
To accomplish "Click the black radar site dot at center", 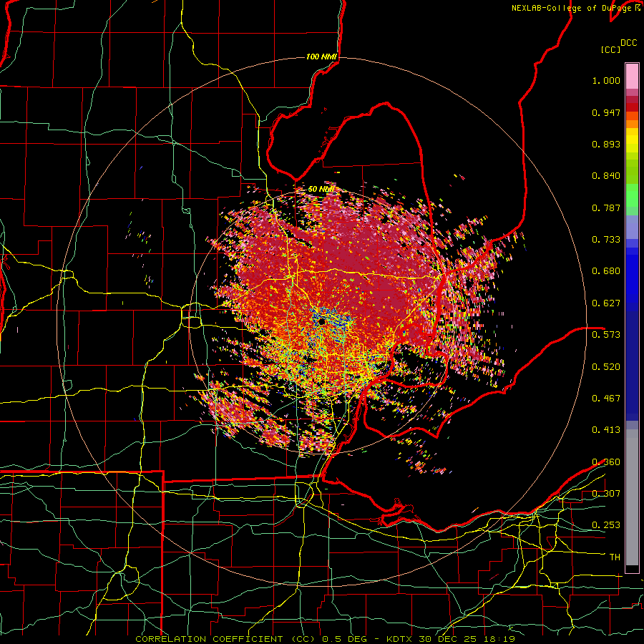I will (321, 322).
